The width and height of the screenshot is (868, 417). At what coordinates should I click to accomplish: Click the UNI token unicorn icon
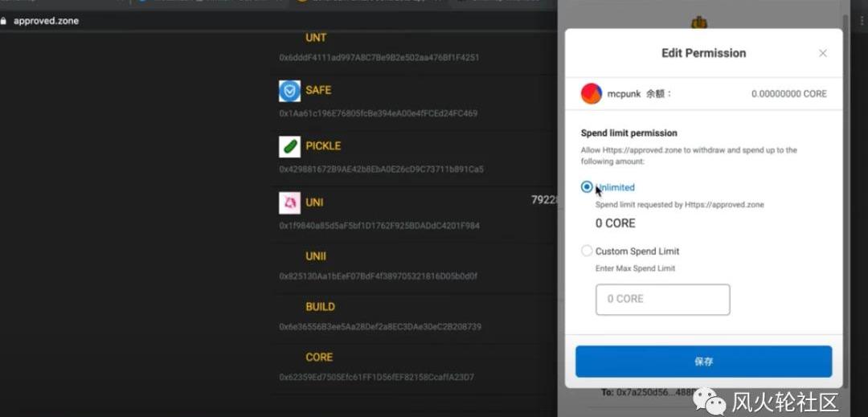click(x=289, y=203)
